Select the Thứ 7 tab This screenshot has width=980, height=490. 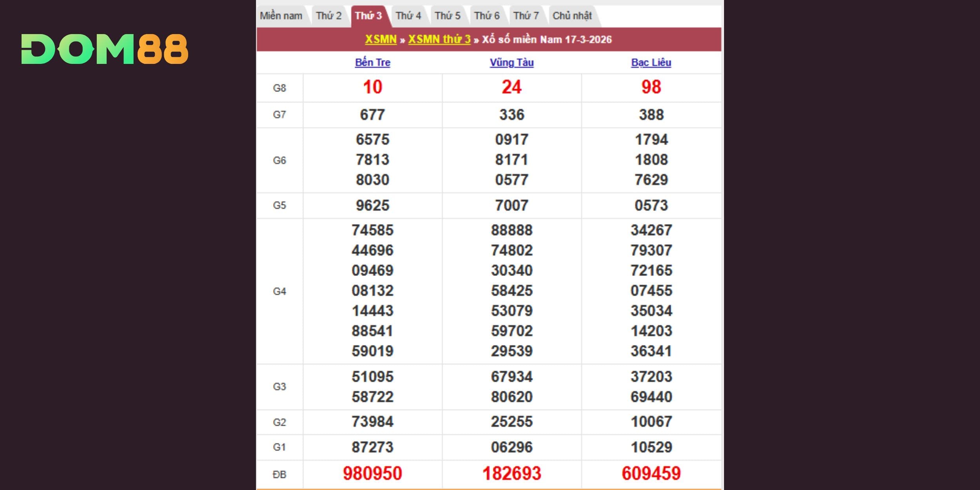526,16
